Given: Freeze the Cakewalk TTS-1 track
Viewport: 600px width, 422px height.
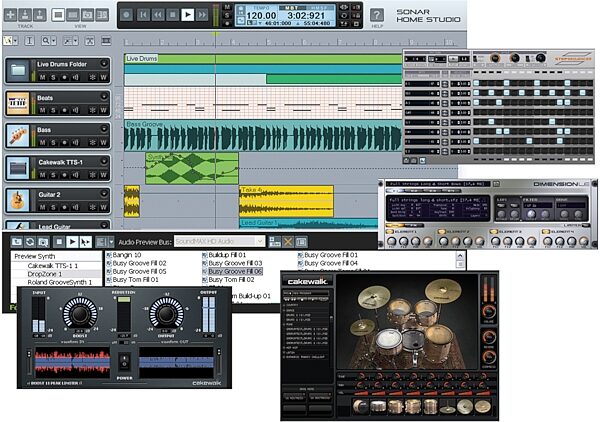Looking at the screenshot, I should 92,175.
